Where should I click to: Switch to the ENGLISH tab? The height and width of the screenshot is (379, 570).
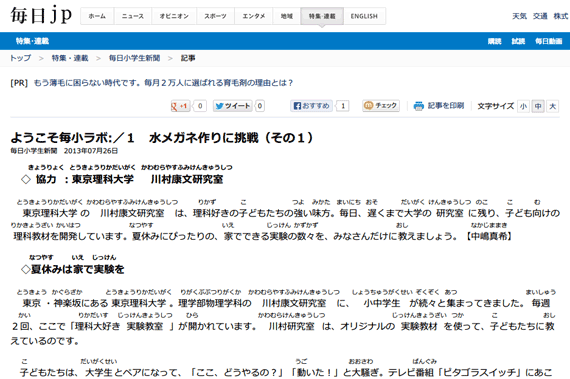coord(364,16)
